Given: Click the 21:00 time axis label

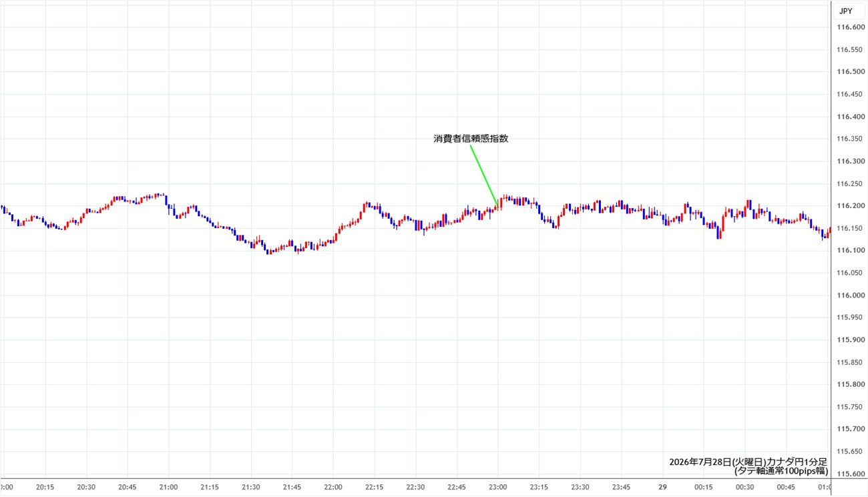Looking at the screenshot, I should click(169, 487).
